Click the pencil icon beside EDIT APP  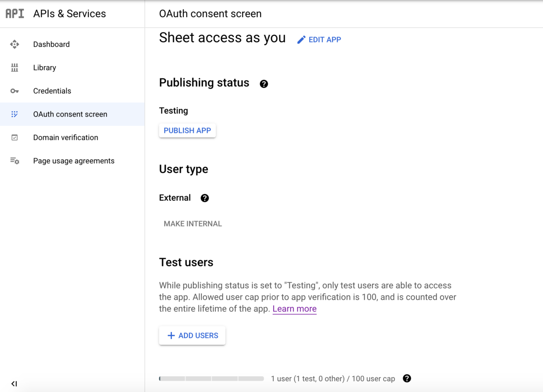tap(301, 40)
